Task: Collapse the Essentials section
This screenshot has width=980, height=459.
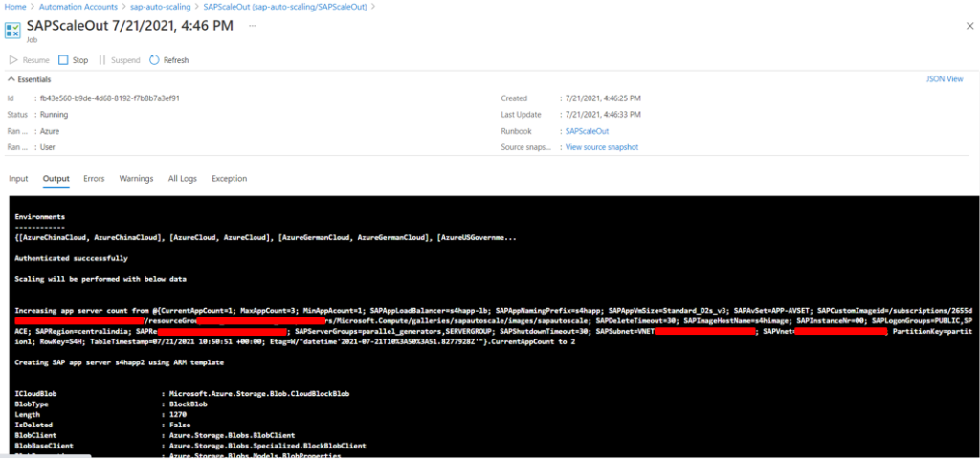Action: click(29, 80)
